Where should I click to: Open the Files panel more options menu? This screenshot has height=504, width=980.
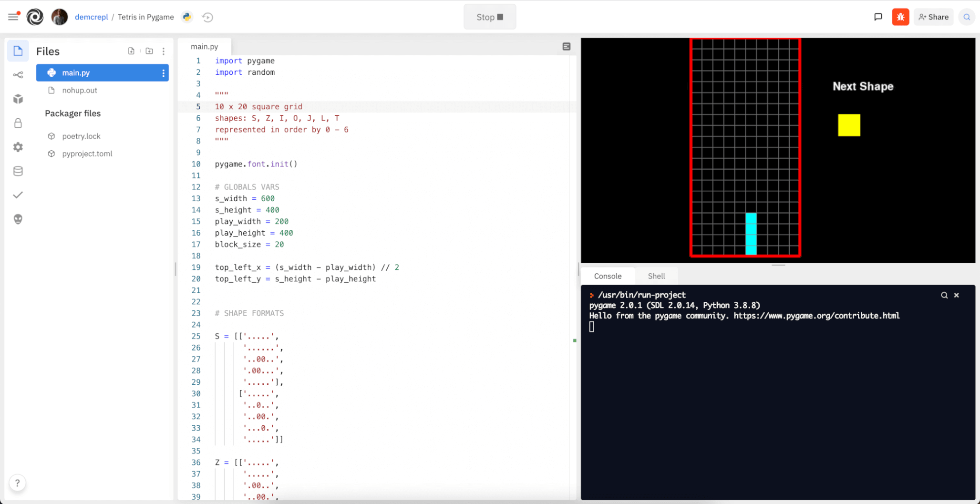point(164,51)
